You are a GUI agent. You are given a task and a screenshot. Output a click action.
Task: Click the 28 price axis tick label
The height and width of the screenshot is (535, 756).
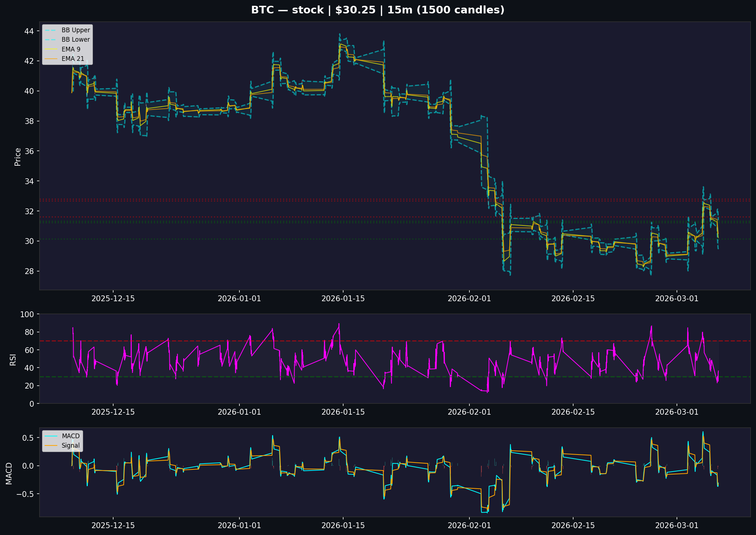click(29, 271)
